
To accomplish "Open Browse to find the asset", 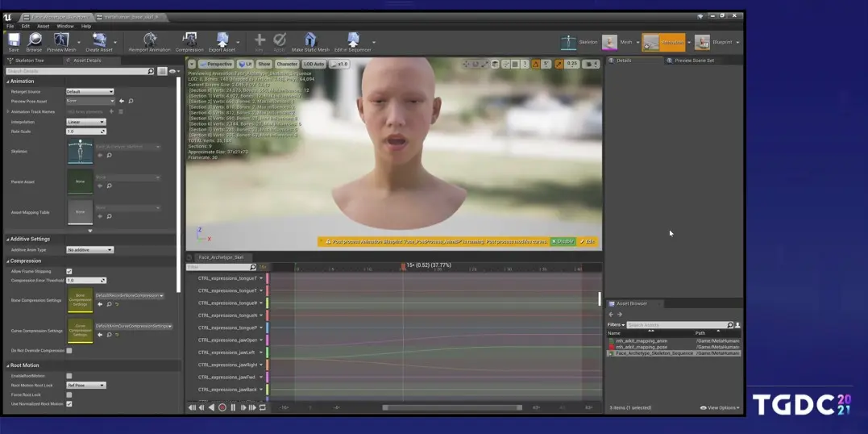I will pos(34,40).
